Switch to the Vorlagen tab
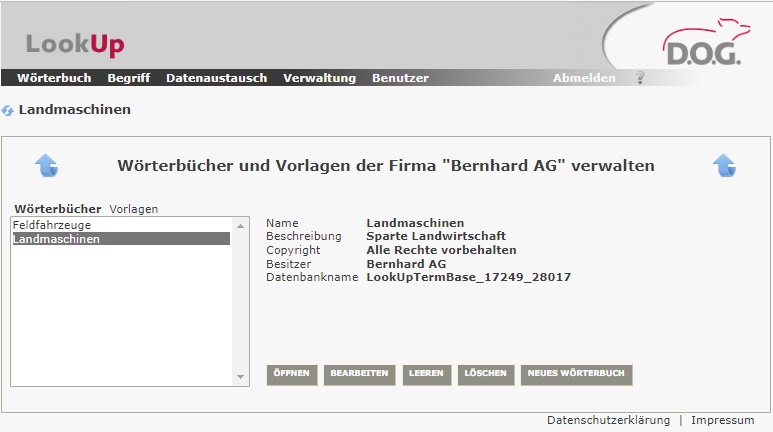 point(134,209)
